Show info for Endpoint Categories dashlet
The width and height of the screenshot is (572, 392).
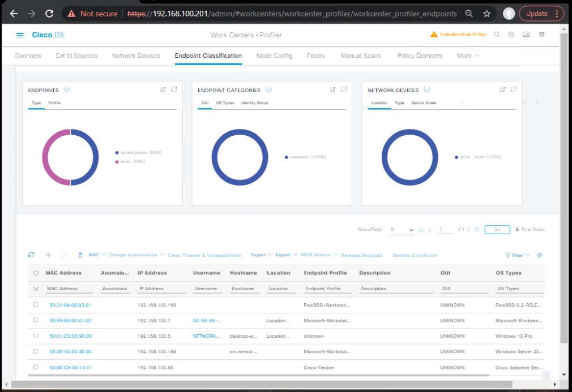pos(268,89)
